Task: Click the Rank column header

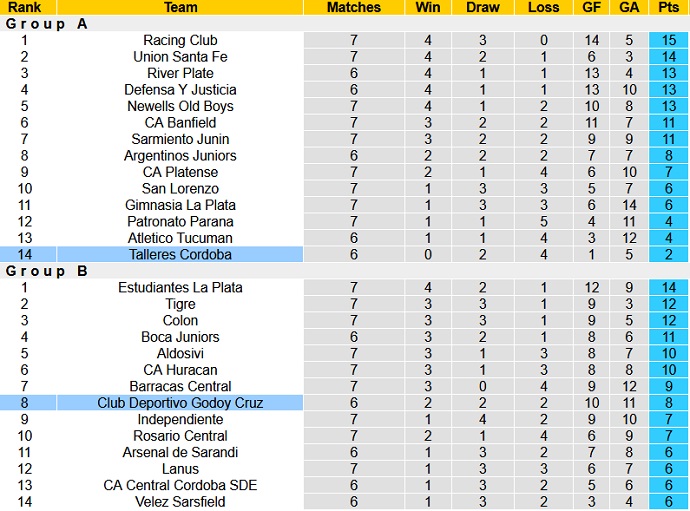Action: (24, 7)
